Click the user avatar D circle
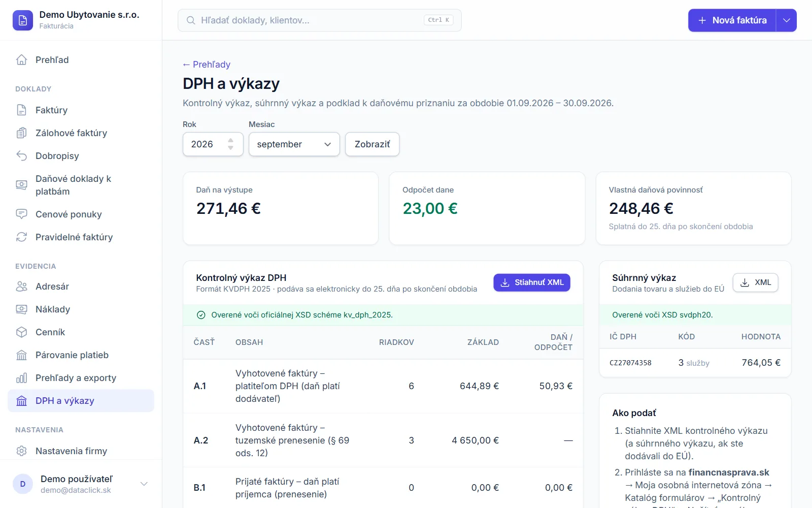This screenshot has width=812, height=508. (x=23, y=484)
